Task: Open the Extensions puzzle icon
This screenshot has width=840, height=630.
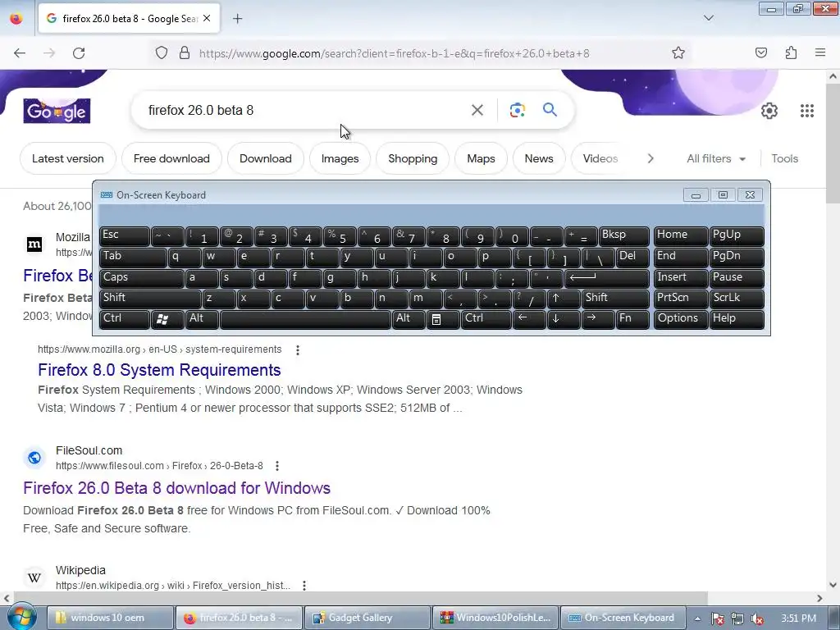Action: [x=791, y=52]
